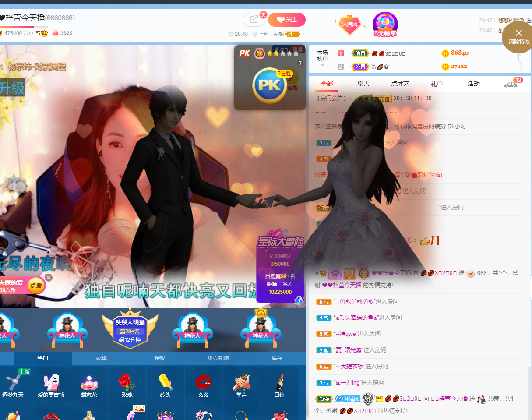Expand the 本场榜单 ranking chevron
The width and height of the screenshot is (532, 420).
322,65
